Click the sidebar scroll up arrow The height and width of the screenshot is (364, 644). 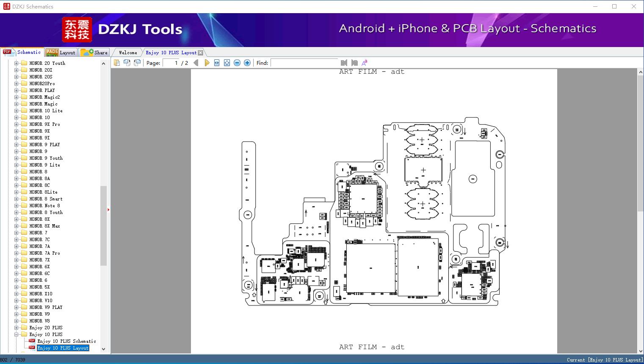coord(103,64)
